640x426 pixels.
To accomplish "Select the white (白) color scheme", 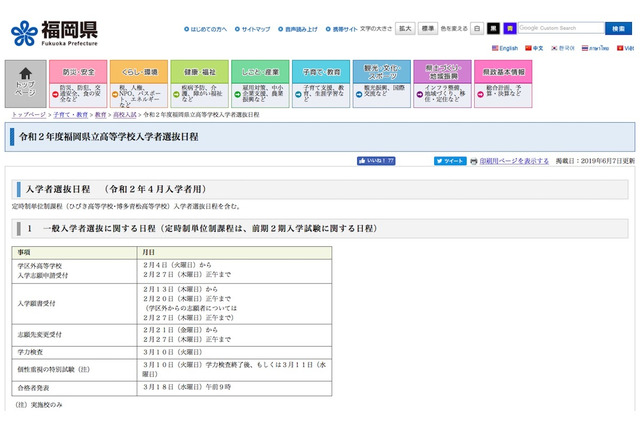I will [477, 28].
